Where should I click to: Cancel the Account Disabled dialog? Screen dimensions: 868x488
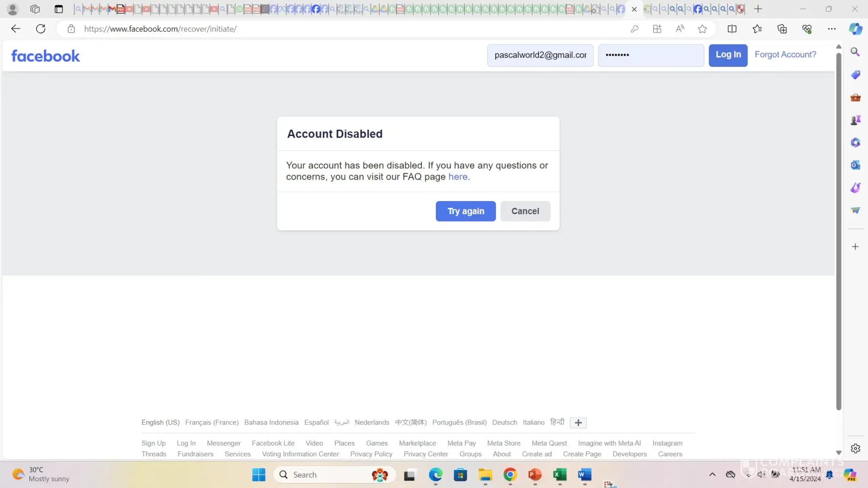pos(525,211)
